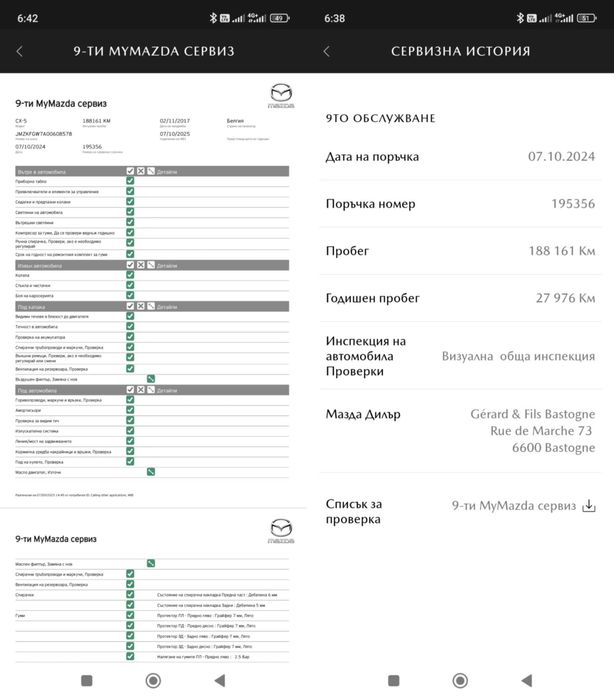Image resolution: width=614 pixels, height=699 pixels.
Task: Tap the Mazda logo on first report page
Action: (x=281, y=99)
